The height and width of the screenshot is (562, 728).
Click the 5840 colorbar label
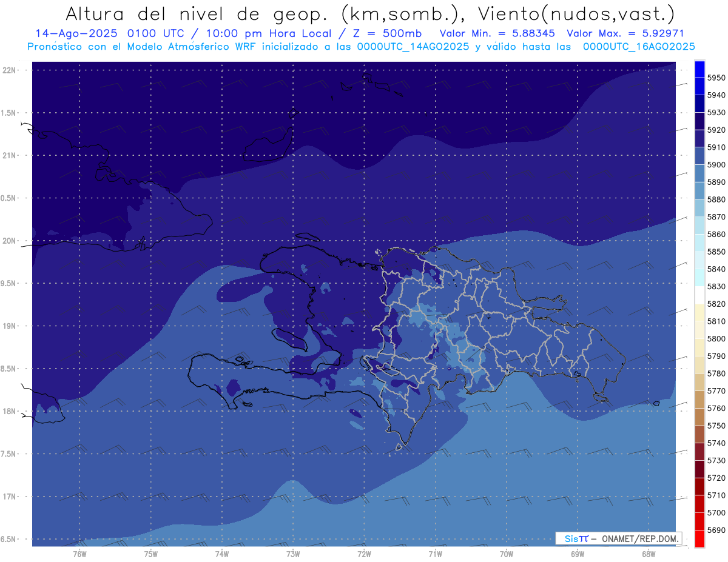(x=716, y=269)
